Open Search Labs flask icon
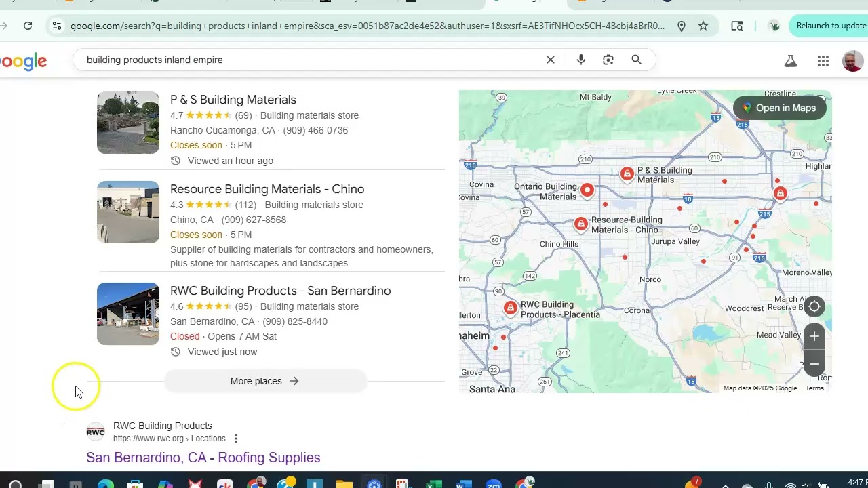868x488 pixels. coord(791,61)
